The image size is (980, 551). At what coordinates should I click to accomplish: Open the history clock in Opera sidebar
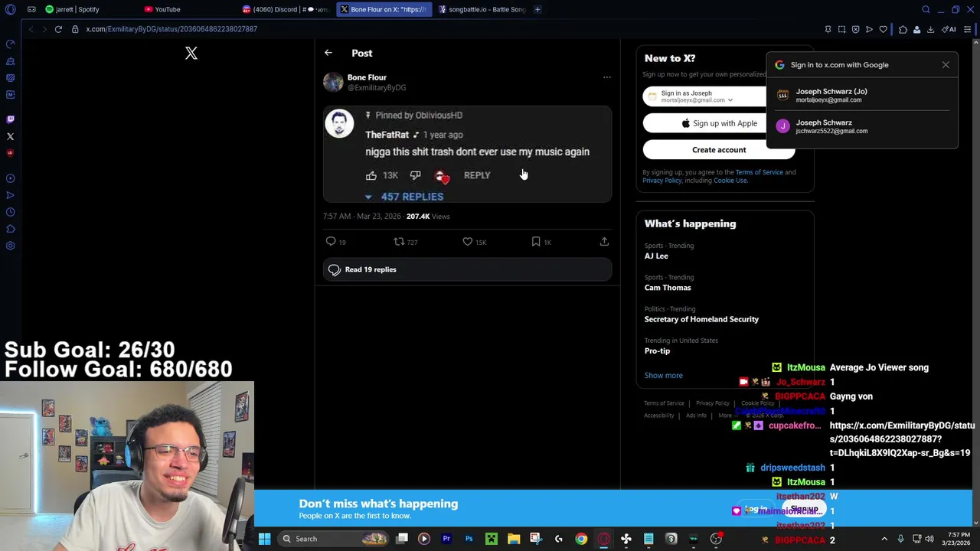pos(10,212)
